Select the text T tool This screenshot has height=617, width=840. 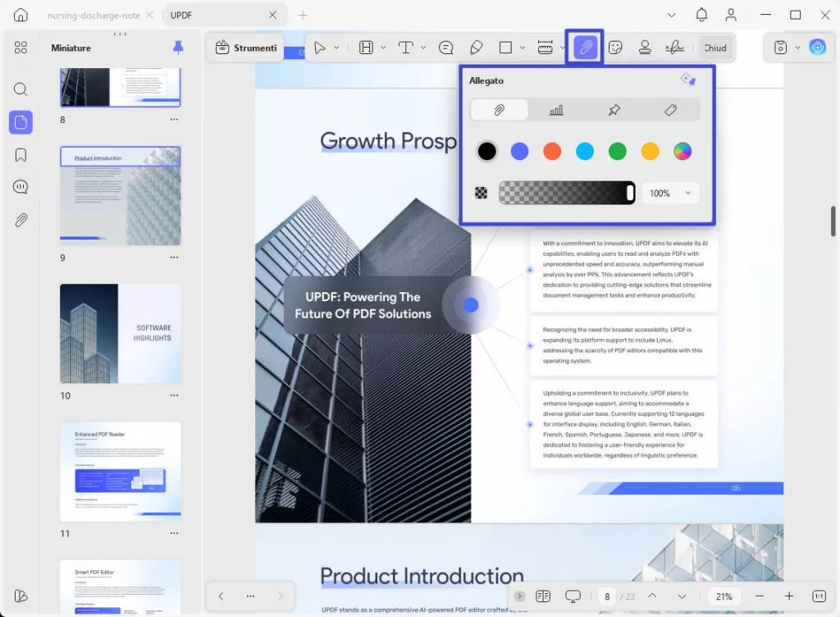click(x=405, y=48)
